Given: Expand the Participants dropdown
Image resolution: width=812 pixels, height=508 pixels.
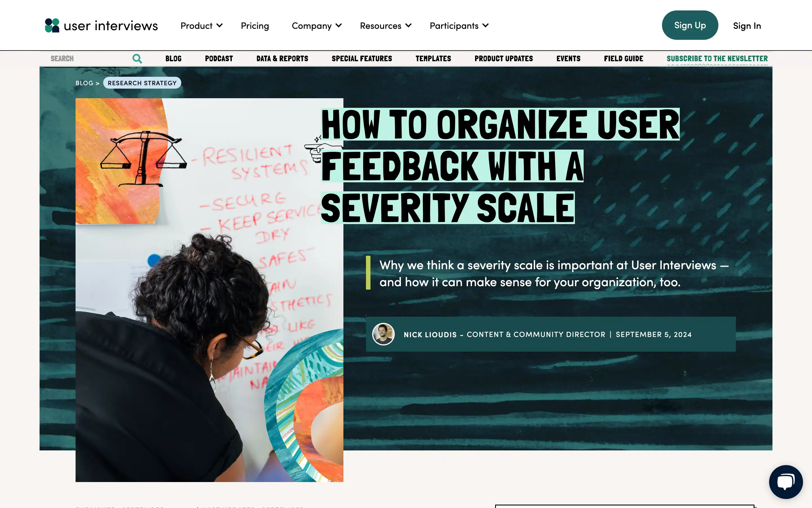Looking at the screenshot, I should 459,25.
